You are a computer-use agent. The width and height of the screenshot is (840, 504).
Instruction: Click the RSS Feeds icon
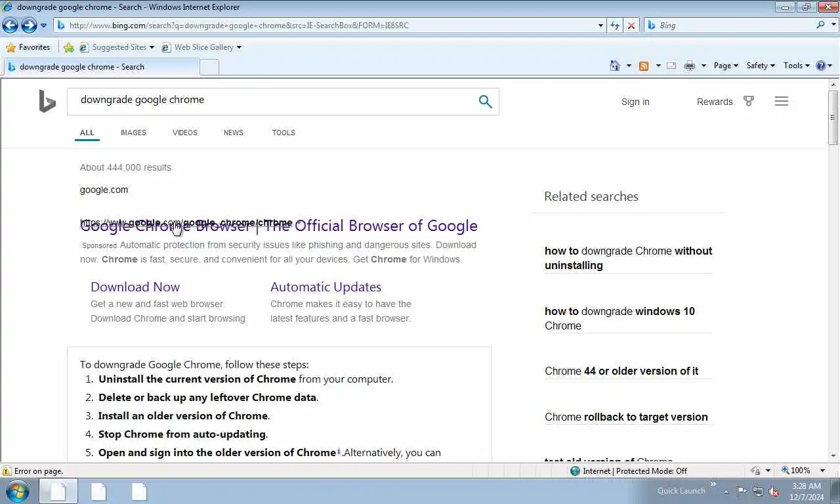pyautogui.click(x=644, y=66)
